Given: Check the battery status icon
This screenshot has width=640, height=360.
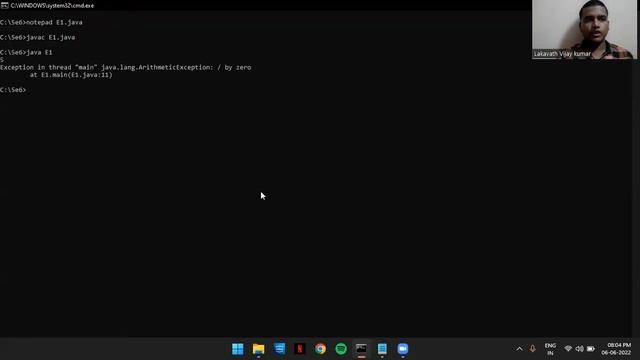Looking at the screenshot, I should [591, 349].
